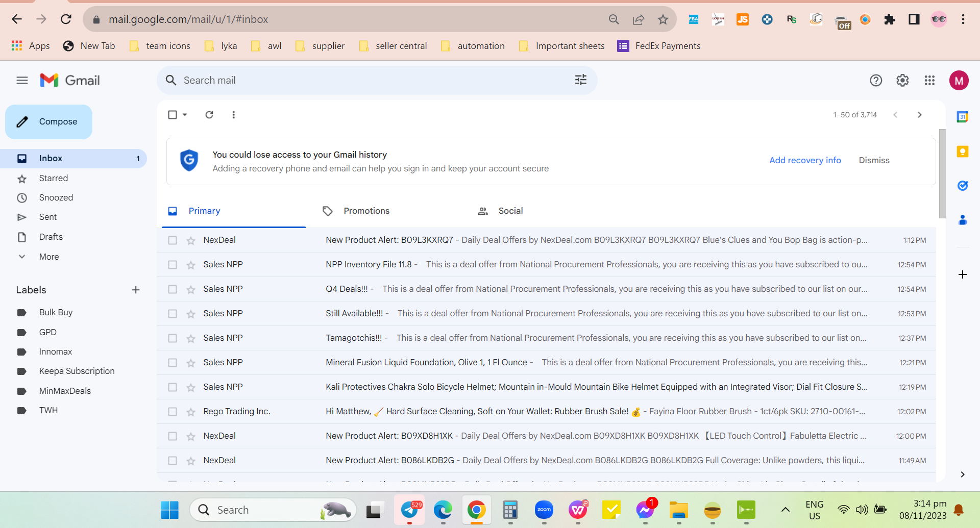Star the Kali Protectives helmet email
The height and width of the screenshot is (528, 980).
coord(191,387)
